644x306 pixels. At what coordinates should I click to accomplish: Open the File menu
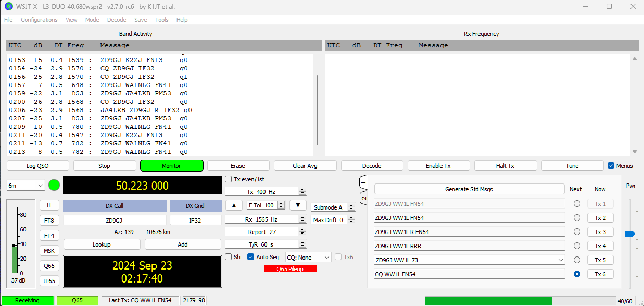[8, 20]
